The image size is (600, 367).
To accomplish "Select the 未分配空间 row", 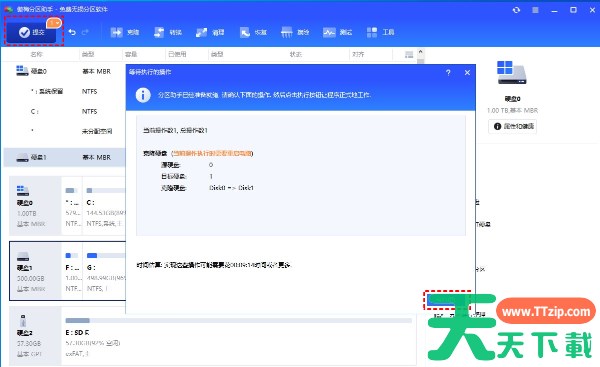I will [64, 131].
